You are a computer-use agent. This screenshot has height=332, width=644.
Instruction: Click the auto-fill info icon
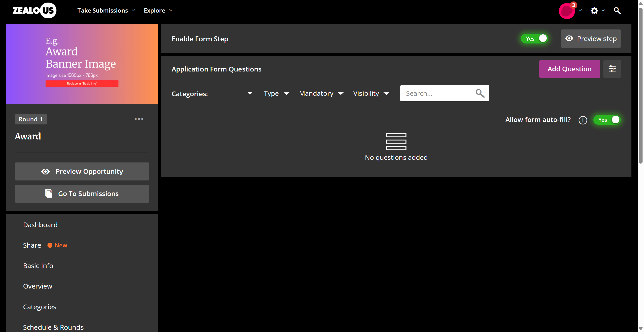point(583,120)
